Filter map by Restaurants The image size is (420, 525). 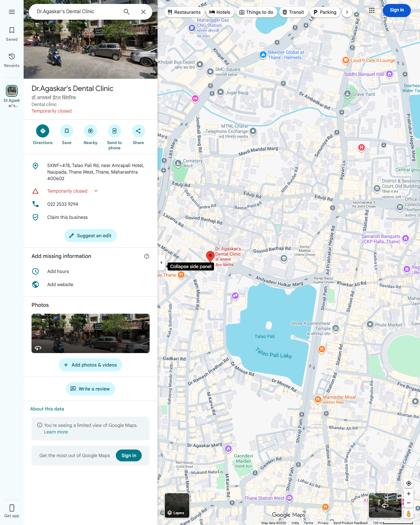pos(184,12)
